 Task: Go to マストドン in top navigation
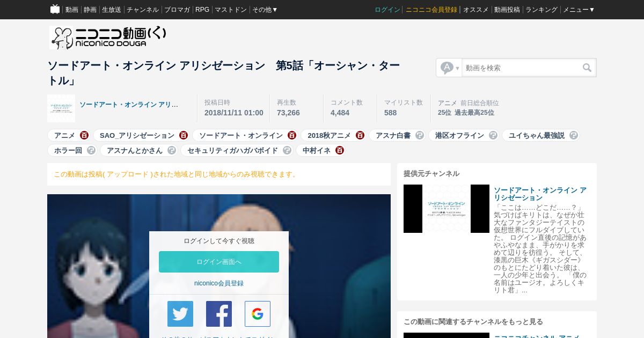231,10
